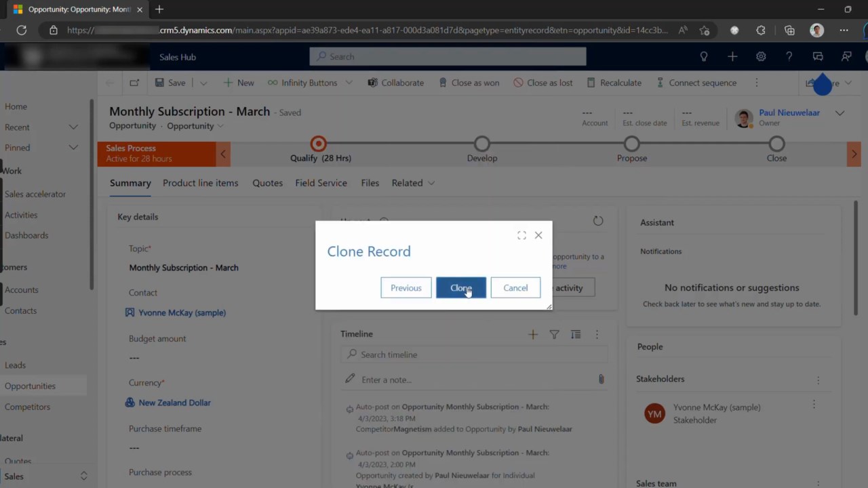Open the chat icon in header
The height and width of the screenshot is (488, 868).
[818, 57]
